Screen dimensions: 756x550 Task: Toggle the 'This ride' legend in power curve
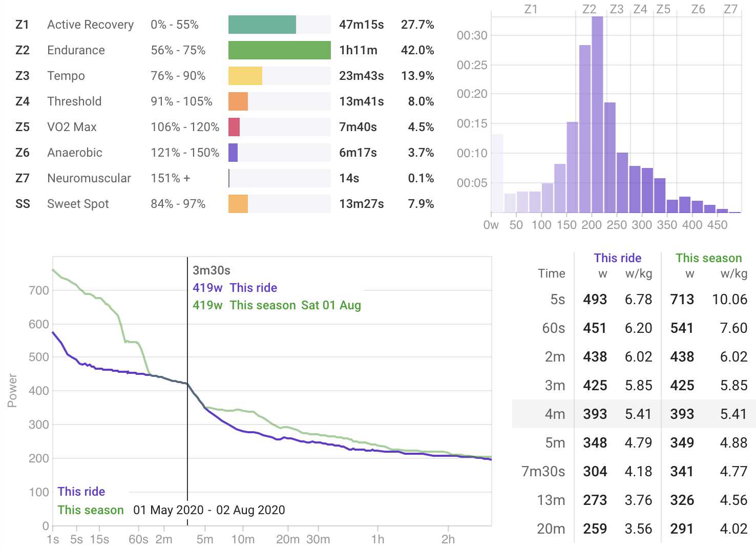point(81,492)
